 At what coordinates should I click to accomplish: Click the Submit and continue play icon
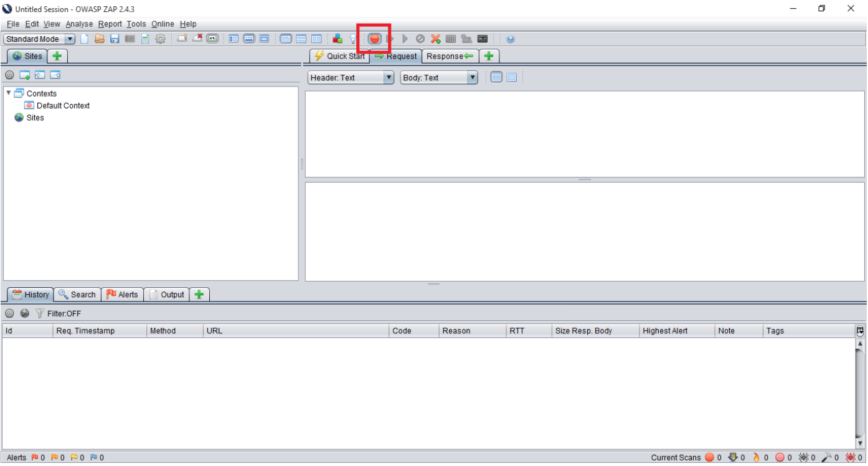point(405,39)
